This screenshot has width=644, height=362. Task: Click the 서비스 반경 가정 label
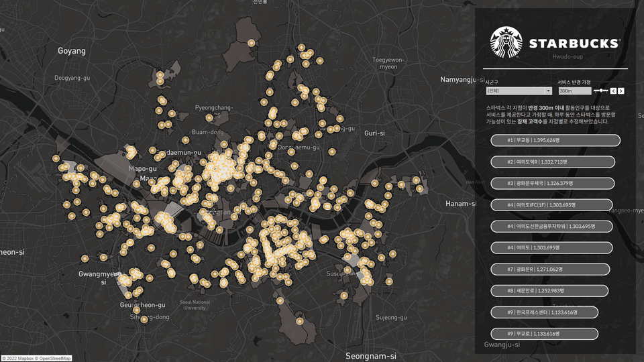point(574,82)
